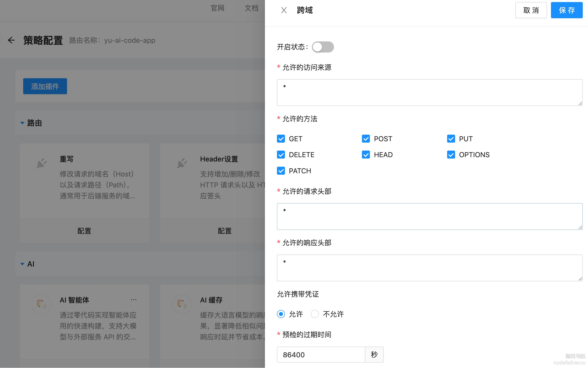This screenshot has height=368, width=588.
Task: Click the 重写 card title
Action: coord(67,159)
